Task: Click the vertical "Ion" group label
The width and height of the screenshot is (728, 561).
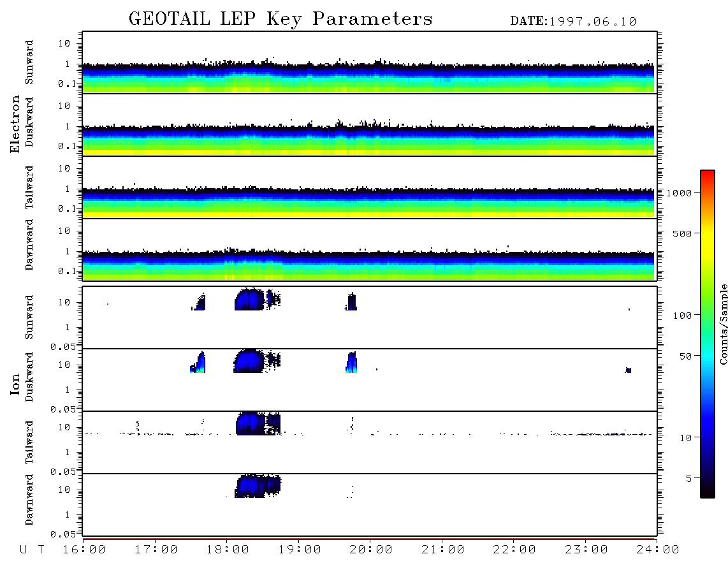Action: click(15, 384)
